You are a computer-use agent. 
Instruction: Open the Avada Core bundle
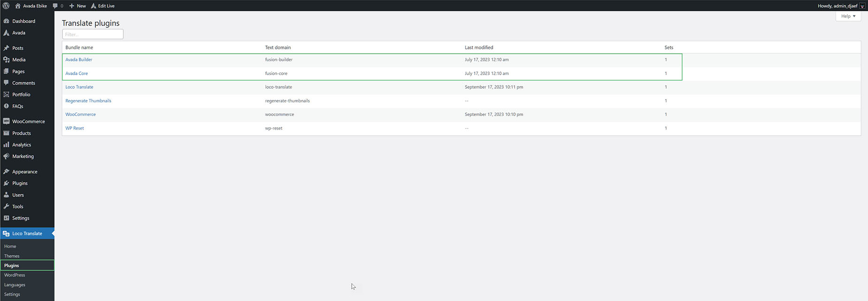[x=76, y=73]
